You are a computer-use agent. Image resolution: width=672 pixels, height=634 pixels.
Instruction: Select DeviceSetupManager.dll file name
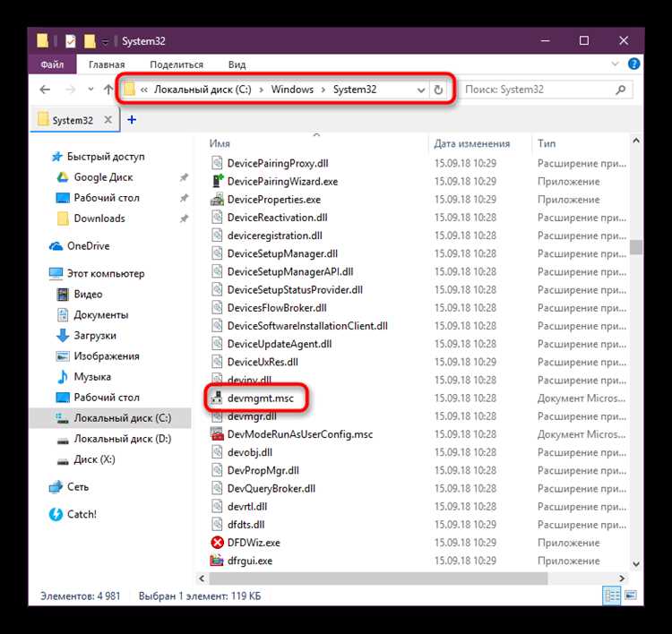click(282, 253)
